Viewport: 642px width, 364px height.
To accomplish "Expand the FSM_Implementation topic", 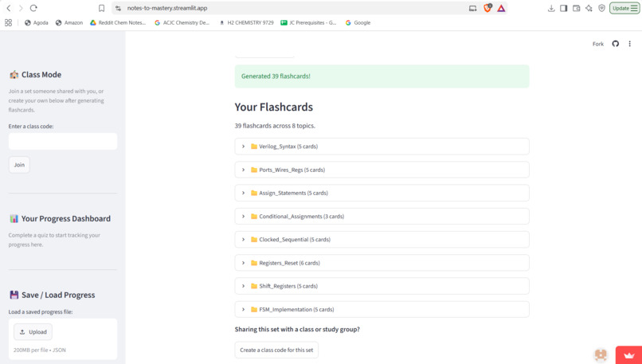I will (x=382, y=310).
